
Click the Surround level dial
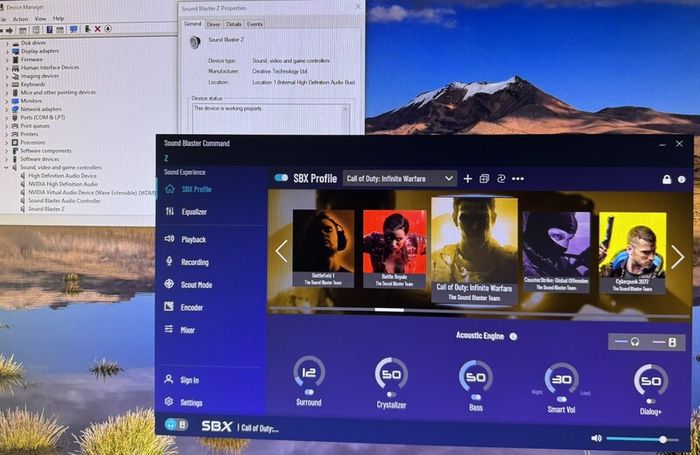[309, 372]
